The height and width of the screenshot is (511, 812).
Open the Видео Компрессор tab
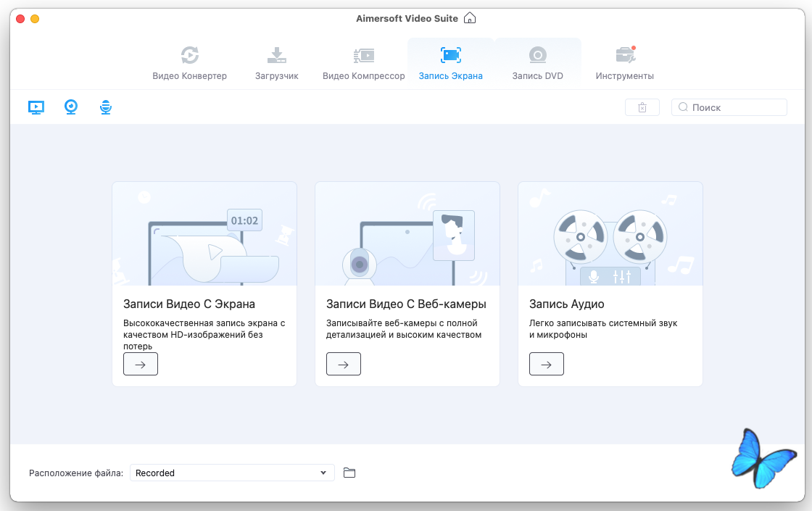363,63
